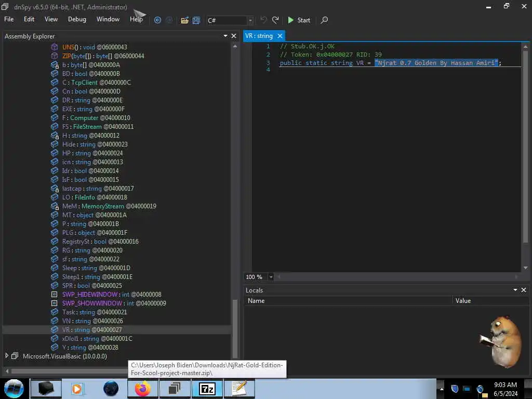
Task: Click the locked field icon for H : string
Action: pyautogui.click(x=55, y=136)
